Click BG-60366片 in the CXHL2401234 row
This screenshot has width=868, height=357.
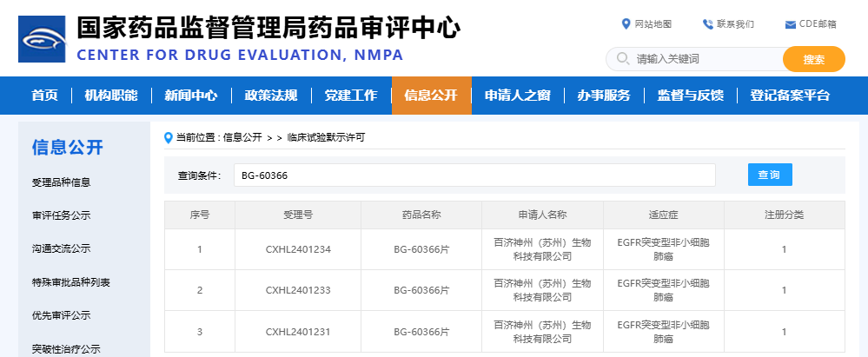[x=421, y=249]
